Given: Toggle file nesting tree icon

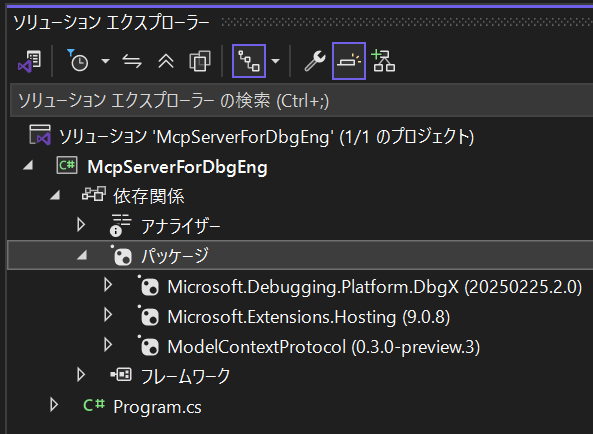Looking at the screenshot, I should click(249, 61).
